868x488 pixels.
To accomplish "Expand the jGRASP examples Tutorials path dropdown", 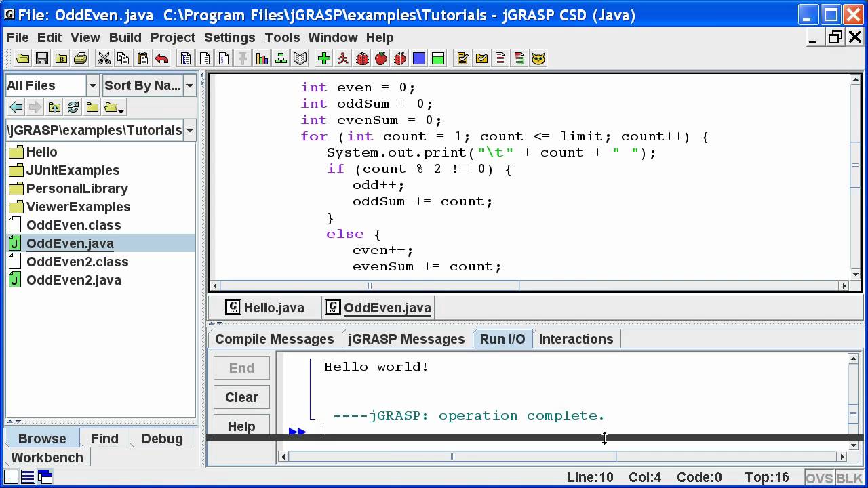I will click(190, 130).
